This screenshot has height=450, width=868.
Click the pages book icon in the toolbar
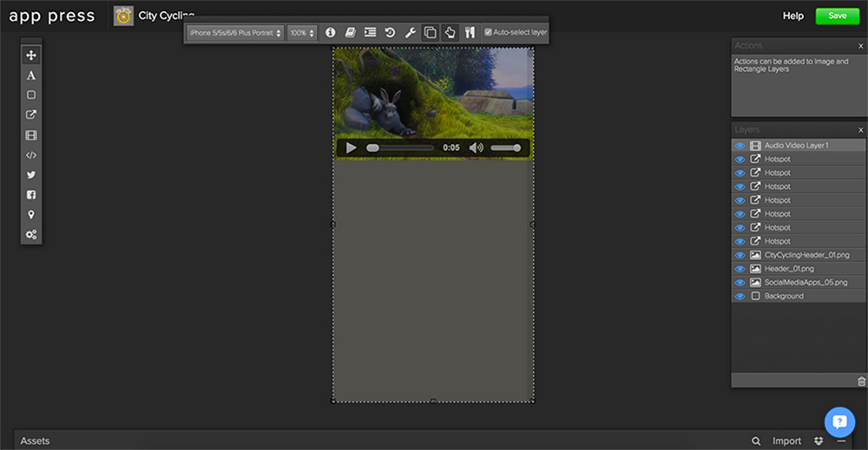coord(350,33)
